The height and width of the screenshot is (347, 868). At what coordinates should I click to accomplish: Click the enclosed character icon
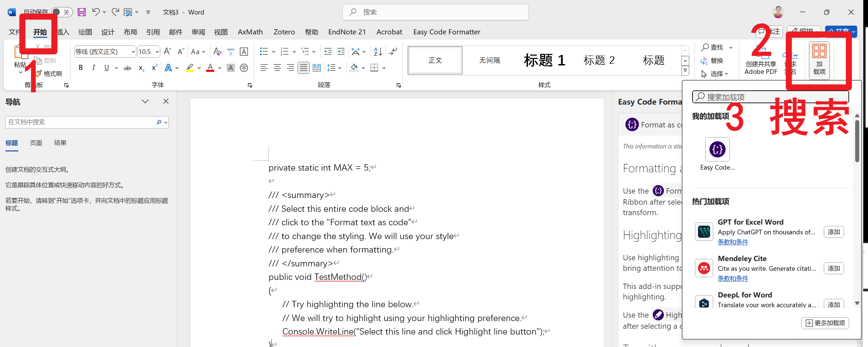point(244,68)
